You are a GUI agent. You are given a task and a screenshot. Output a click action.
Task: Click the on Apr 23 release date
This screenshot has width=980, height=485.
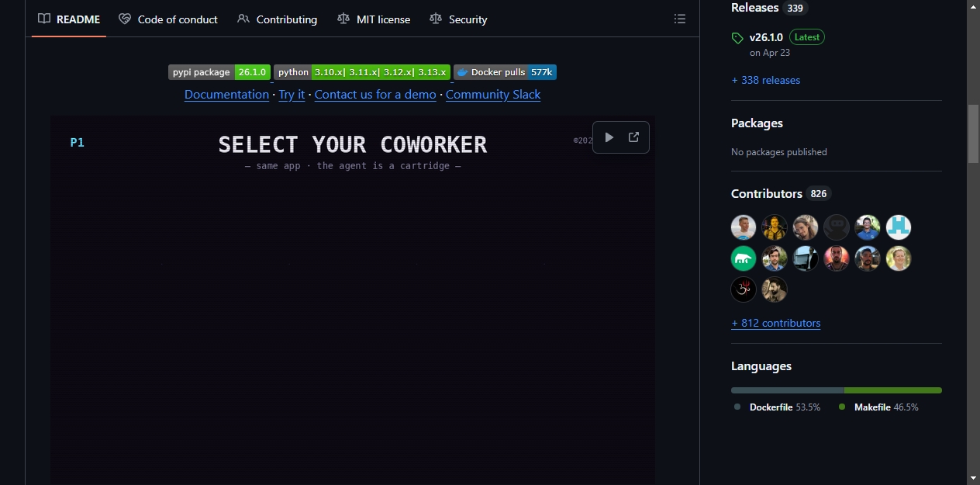click(770, 53)
